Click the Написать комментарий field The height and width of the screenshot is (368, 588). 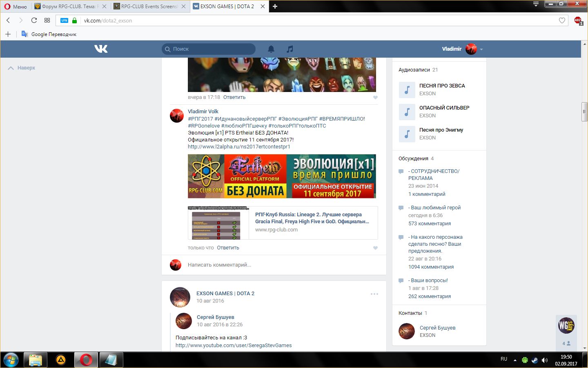[x=219, y=265]
